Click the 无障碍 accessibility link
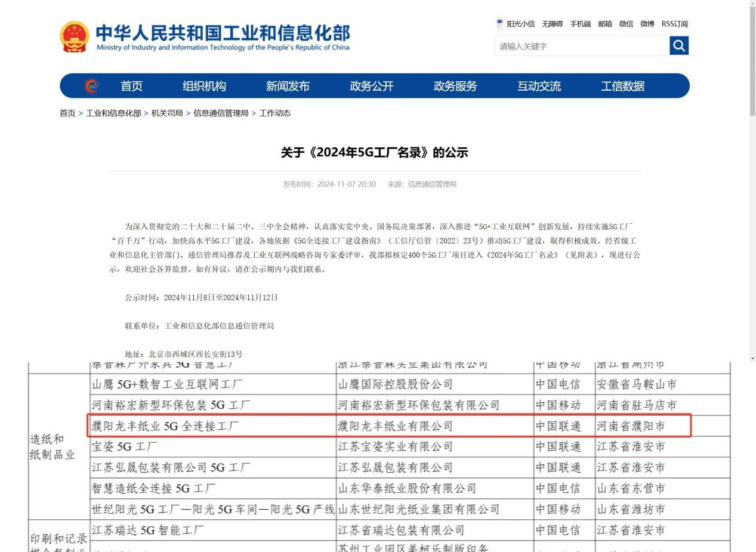This screenshot has height=552, width=756. (x=552, y=24)
